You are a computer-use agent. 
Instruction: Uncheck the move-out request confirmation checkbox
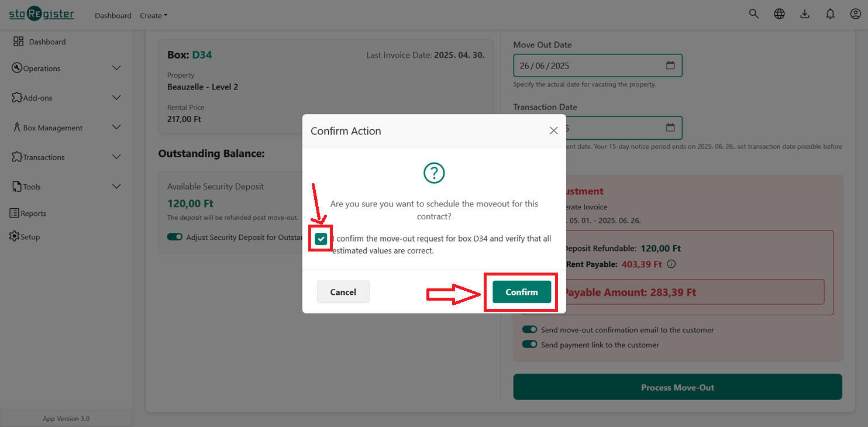point(321,239)
